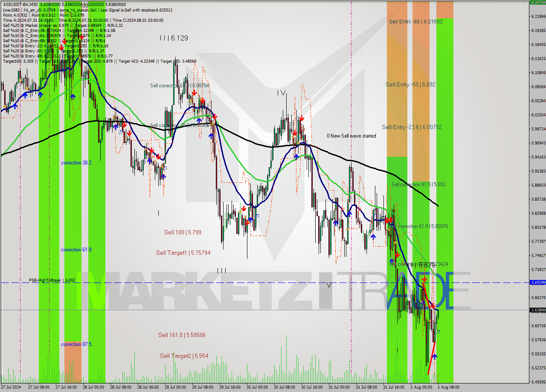The height and width of the screenshot is (392, 546).
Task: Click the 5.8298 price axis label
Action: point(538,213)
